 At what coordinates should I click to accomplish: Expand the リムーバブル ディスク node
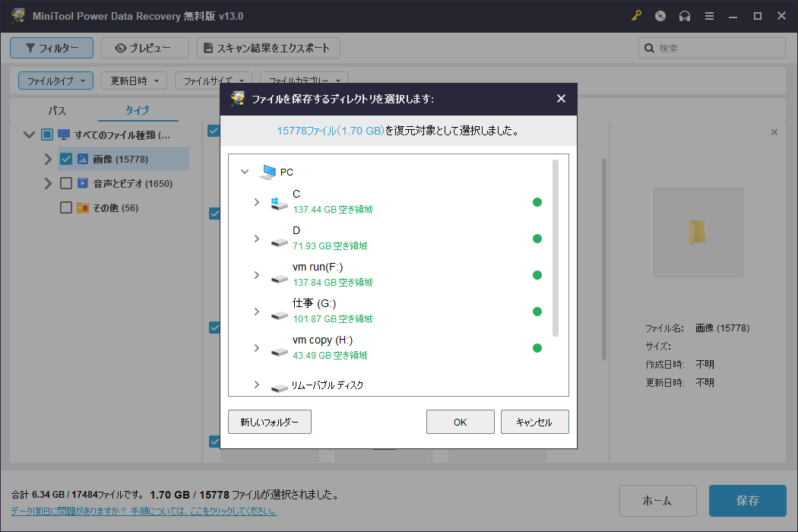(257, 385)
